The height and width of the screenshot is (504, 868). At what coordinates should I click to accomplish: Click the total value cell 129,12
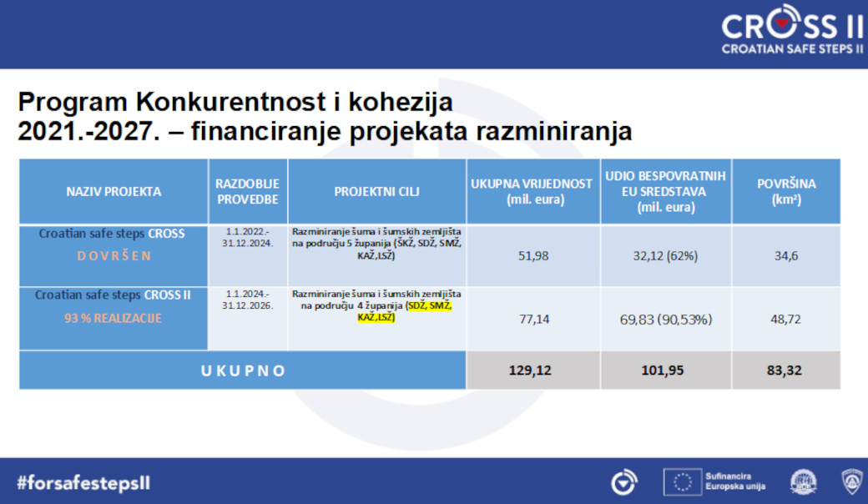point(532,370)
